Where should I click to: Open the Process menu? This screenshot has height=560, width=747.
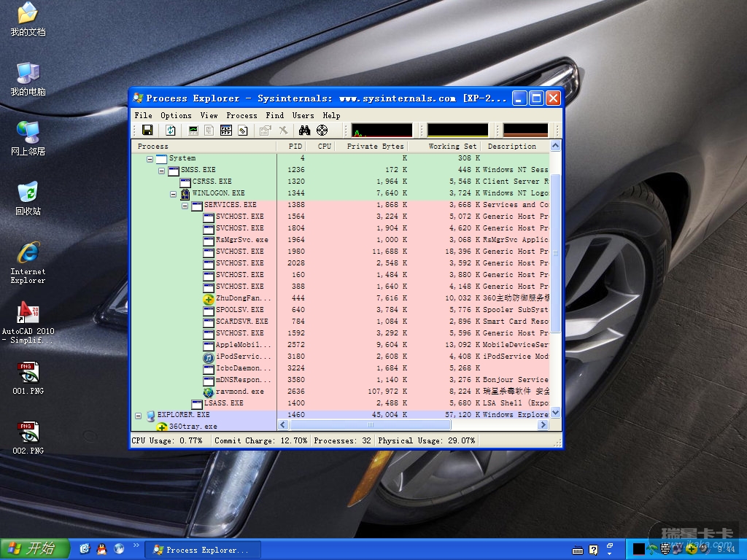(241, 115)
